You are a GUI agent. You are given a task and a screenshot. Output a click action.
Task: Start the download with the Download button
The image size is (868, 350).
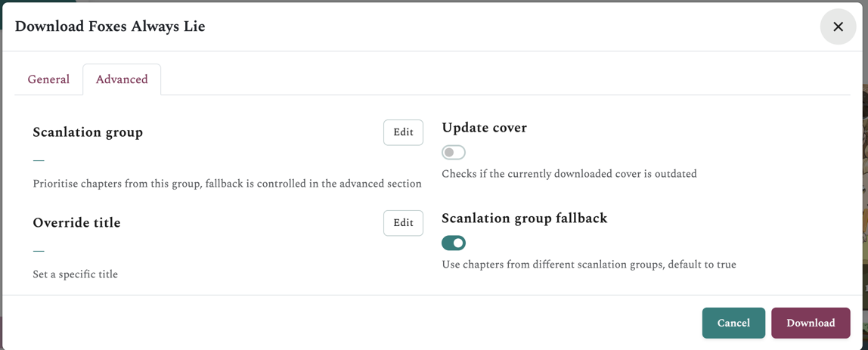[811, 323]
